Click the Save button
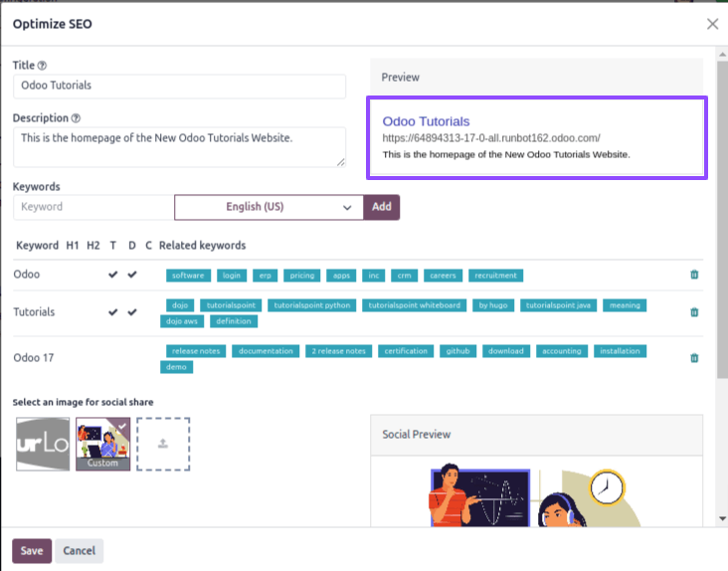 [x=32, y=550]
